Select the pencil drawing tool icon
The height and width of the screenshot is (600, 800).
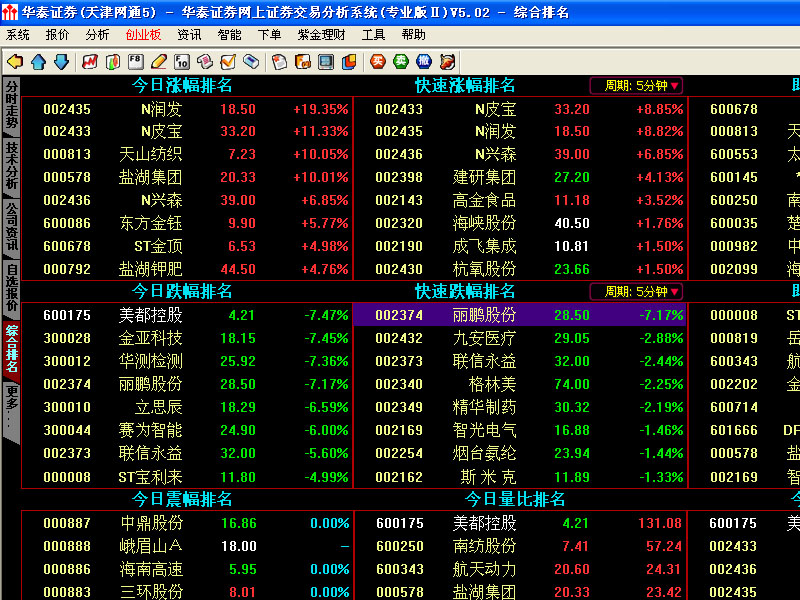159,62
